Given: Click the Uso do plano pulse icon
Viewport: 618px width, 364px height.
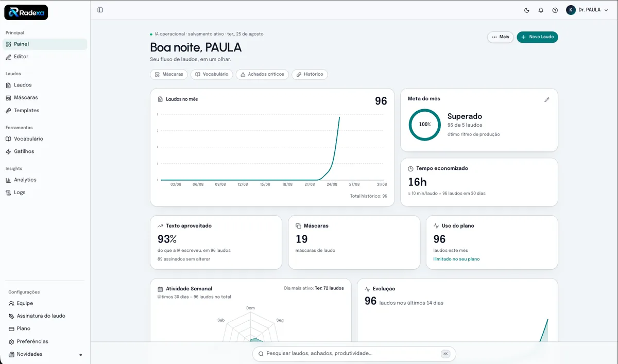Looking at the screenshot, I should (436, 226).
